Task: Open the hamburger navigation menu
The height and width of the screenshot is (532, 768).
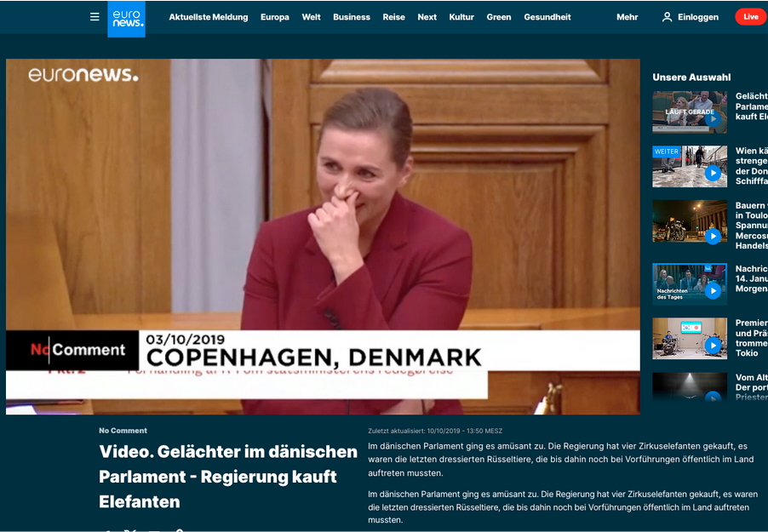Action: pyautogui.click(x=95, y=17)
